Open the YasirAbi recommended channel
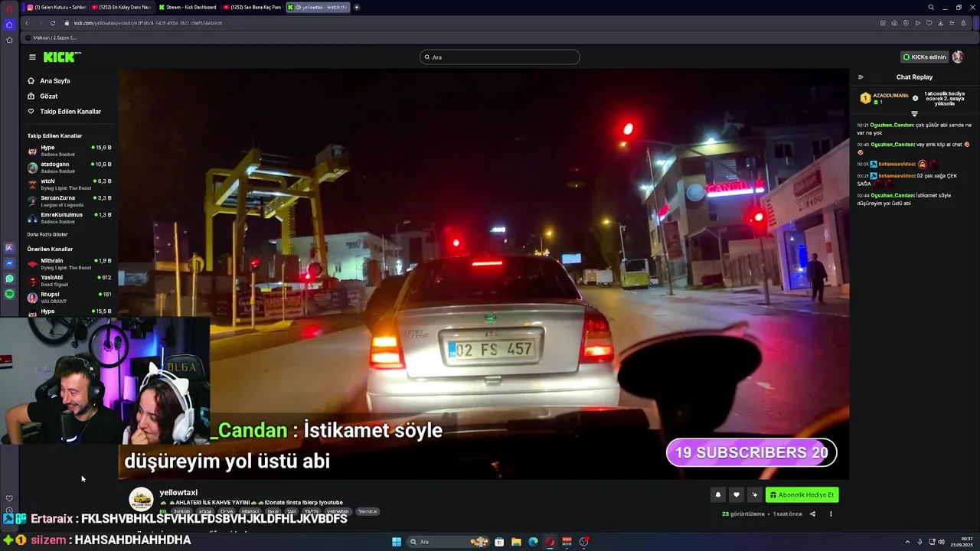 point(69,280)
